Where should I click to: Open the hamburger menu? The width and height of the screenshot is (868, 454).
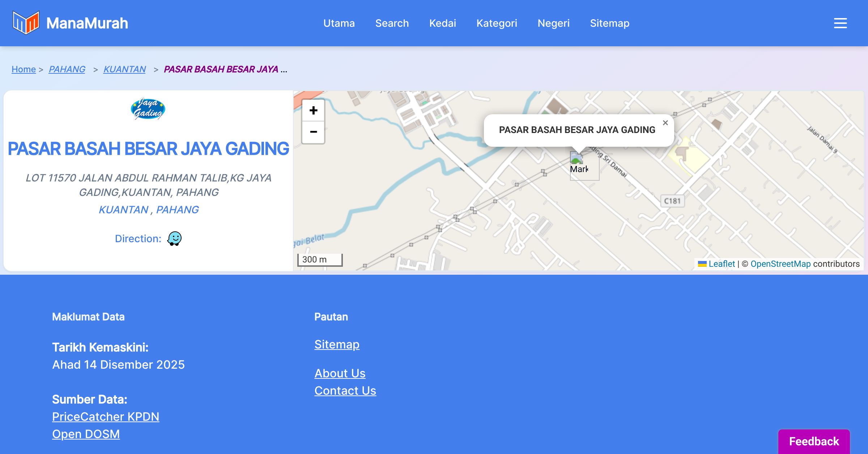(840, 23)
